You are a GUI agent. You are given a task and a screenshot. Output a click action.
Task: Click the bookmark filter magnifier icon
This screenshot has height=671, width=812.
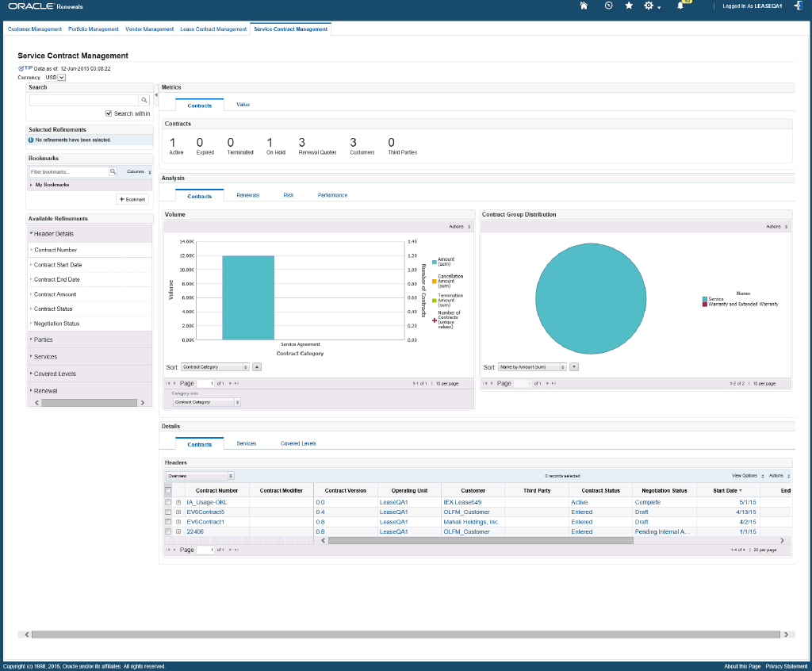tap(113, 171)
